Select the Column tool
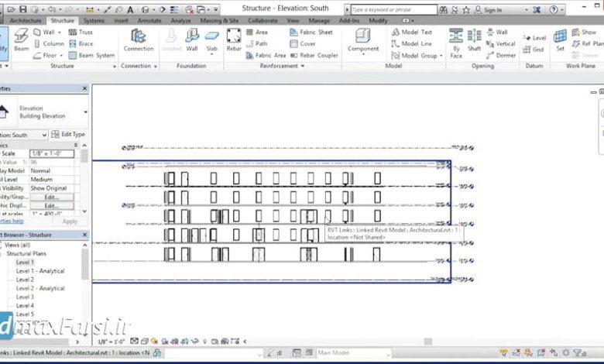Screen dimensions: 604x364 coord(49,43)
